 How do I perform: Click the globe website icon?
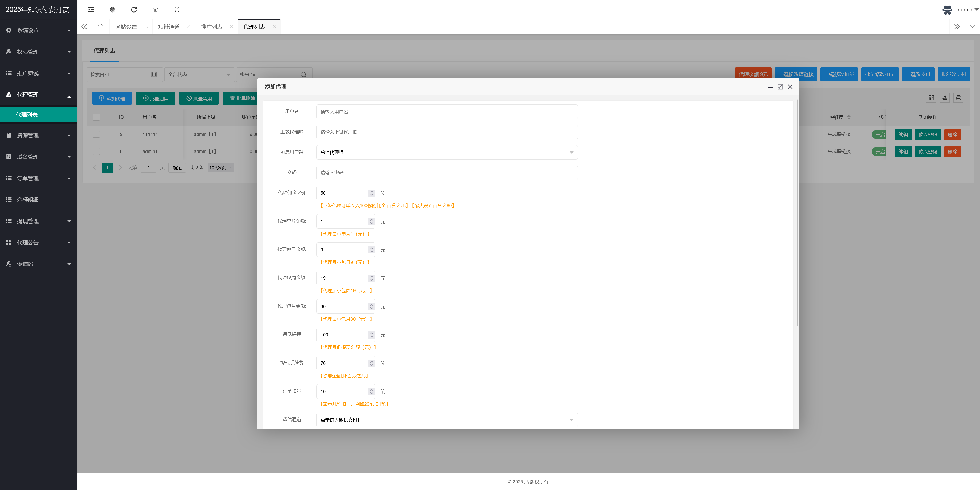[112, 9]
